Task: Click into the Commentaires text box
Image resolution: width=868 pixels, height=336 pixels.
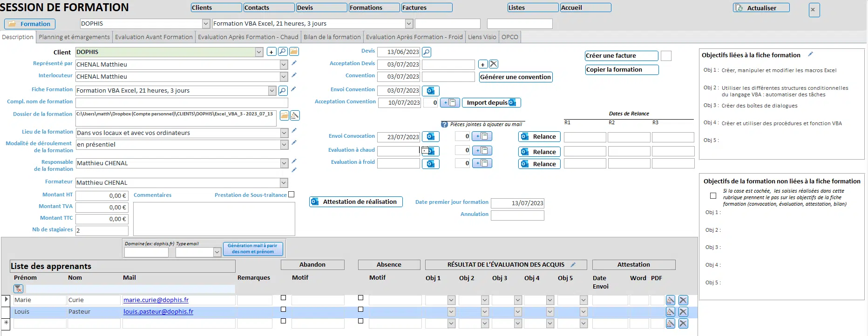Action: tap(214, 219)
